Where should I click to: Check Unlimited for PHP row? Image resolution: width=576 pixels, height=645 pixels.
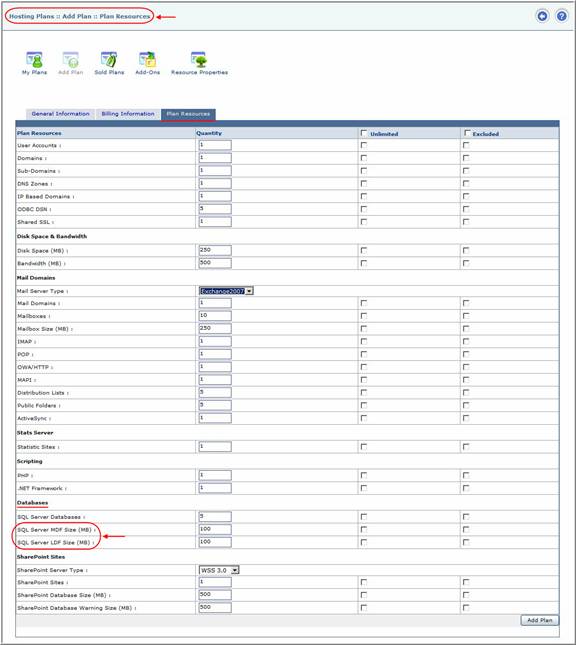(364, 475)
